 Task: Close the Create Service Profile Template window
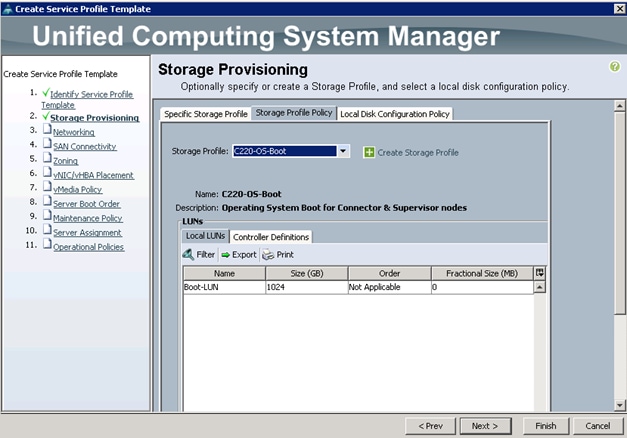(619, 8)
